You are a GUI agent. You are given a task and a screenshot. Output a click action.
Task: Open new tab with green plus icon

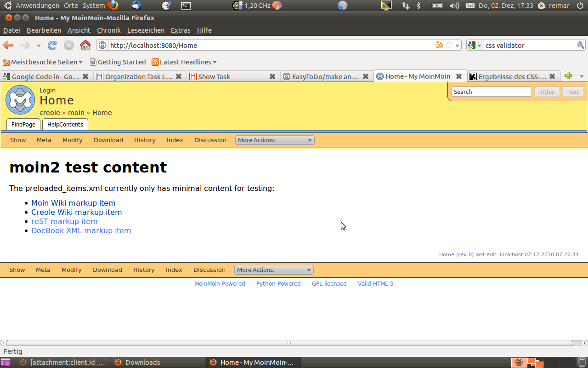click(568, 76)
